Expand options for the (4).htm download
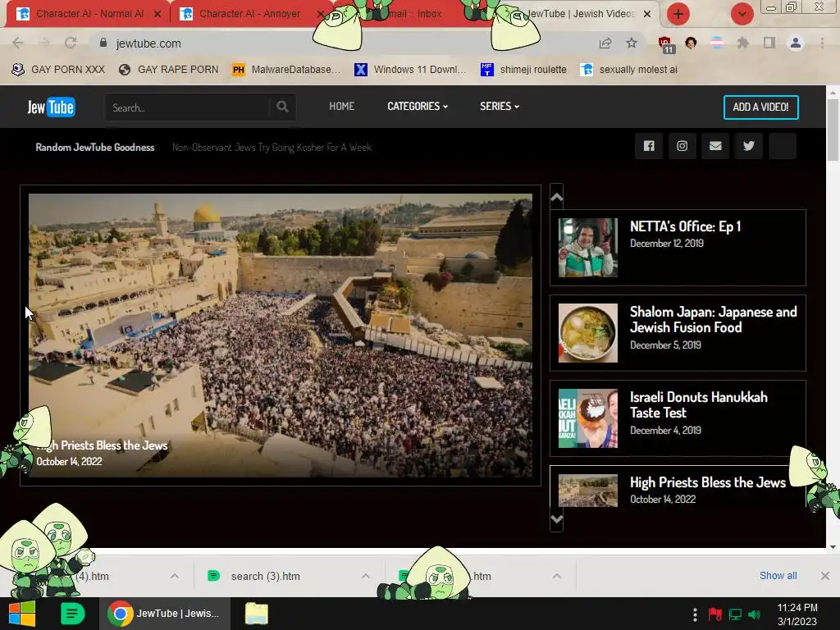Image resolution: width=840 pixels, height=630 pixels. click(x=175, y=576)
